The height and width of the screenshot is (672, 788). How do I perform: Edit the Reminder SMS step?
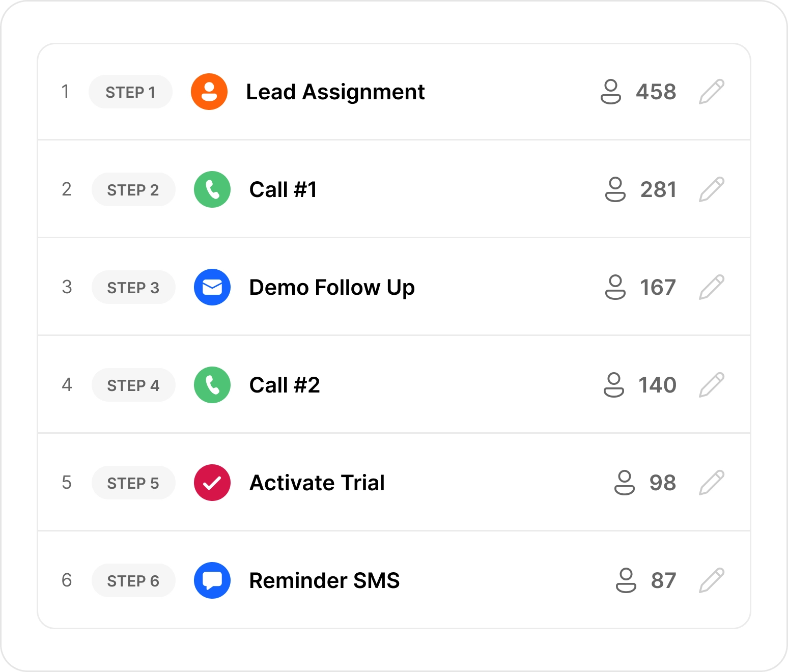click(x=712, y=580)
